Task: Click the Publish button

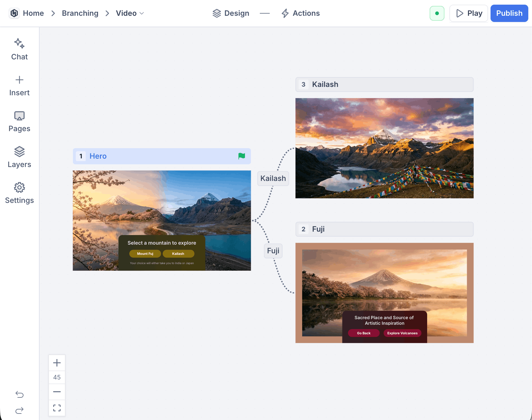Action: [x=509, y=13]
